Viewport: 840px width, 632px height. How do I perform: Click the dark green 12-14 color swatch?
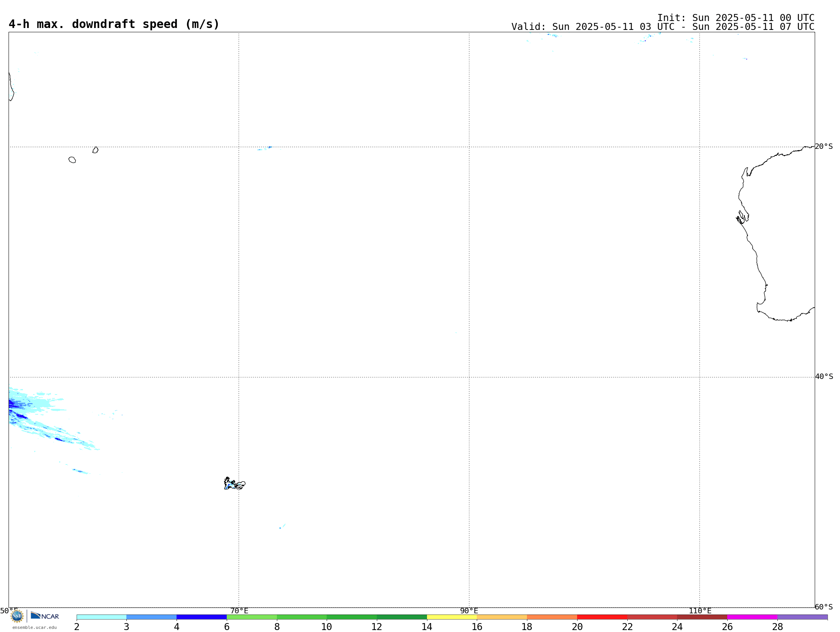pyautogui.click(x=402, y=617)
